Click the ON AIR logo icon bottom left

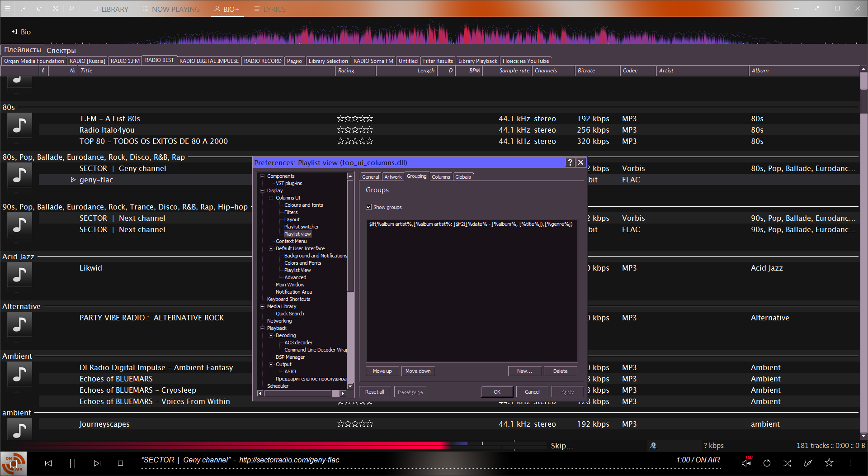[x=14, y=463]
